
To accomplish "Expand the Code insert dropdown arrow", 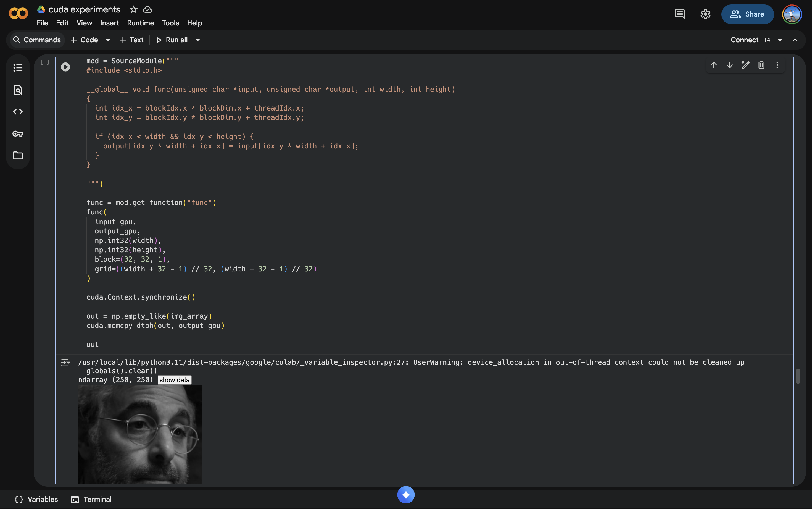I will 108,40.
